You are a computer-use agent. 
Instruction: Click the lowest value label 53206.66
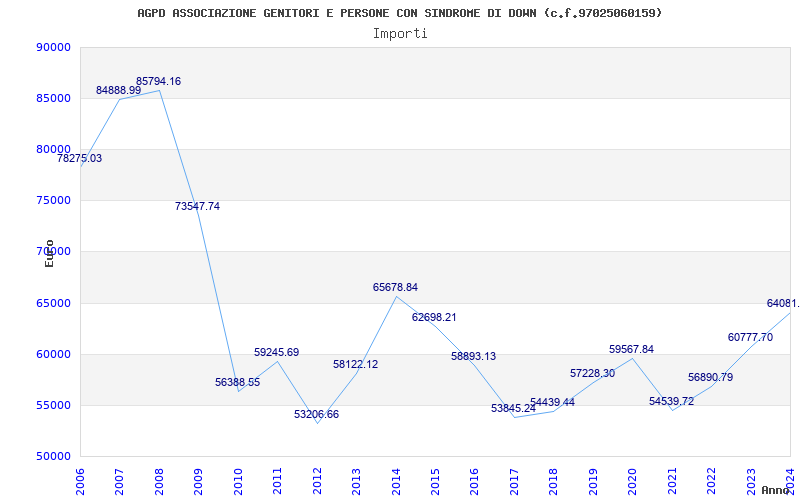point(316,415)
